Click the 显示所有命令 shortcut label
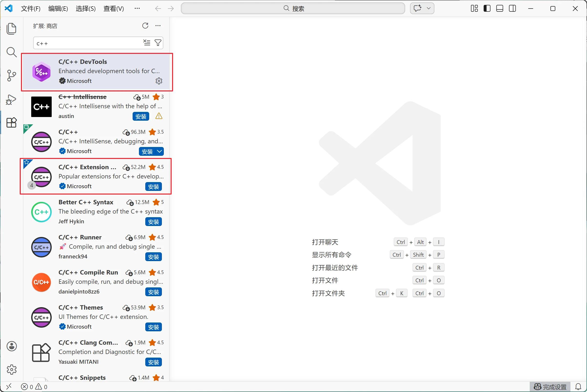587x392 pixels. 332,255
